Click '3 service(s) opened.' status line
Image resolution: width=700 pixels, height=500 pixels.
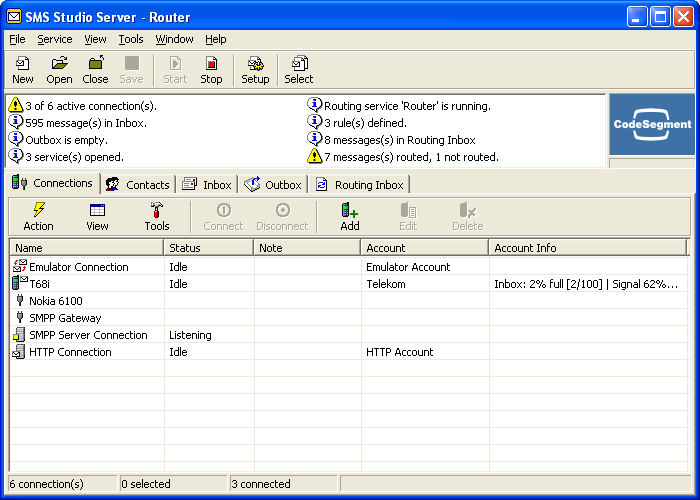click(75, 157)
